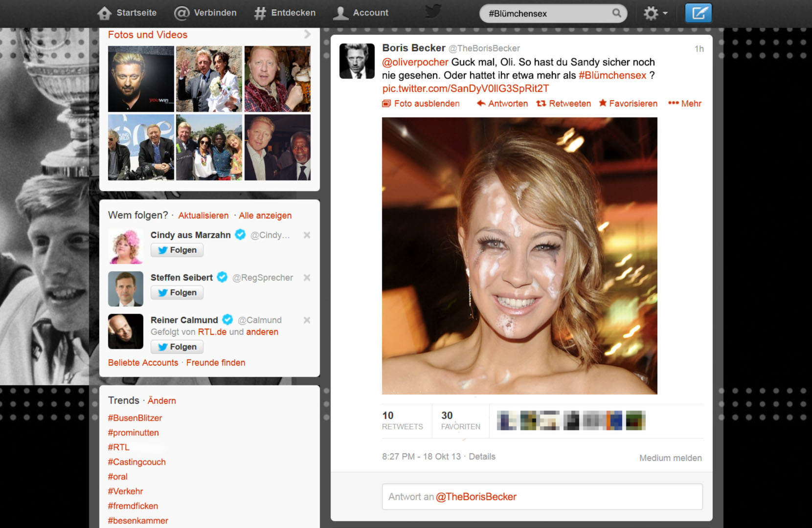Expand the Mehr options menu
The height and width of the screenshot is (528, 812).
(685, 104)
